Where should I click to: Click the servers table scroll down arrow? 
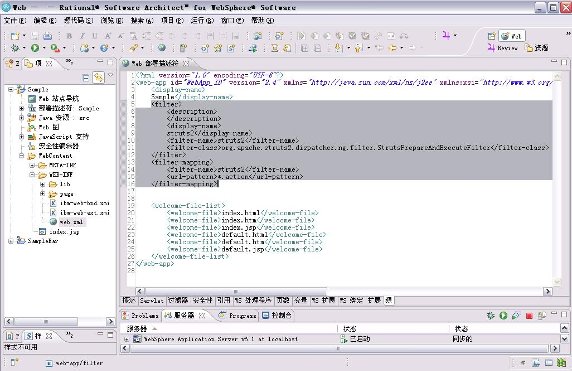(x=564, y=339)
